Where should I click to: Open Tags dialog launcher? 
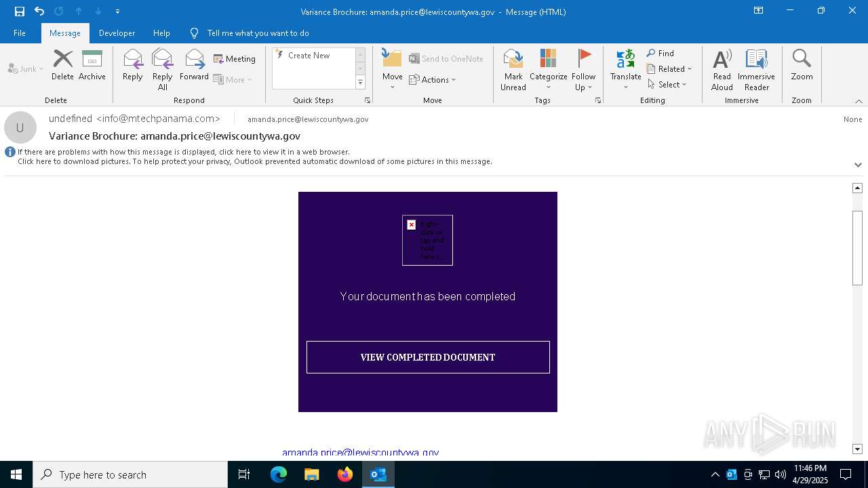(x=598, y=100)
